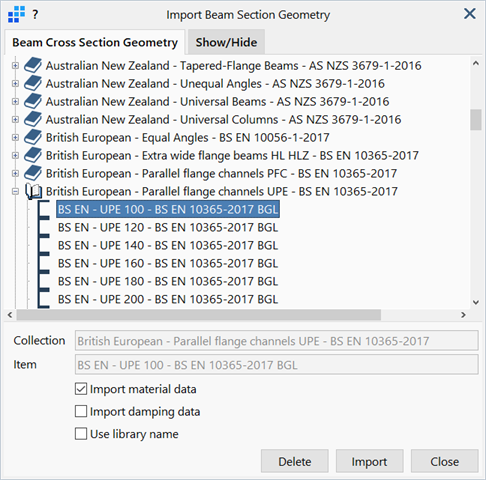Enable Import damping data option
This screenshot has height=480, width=486.
coord(81,411)
